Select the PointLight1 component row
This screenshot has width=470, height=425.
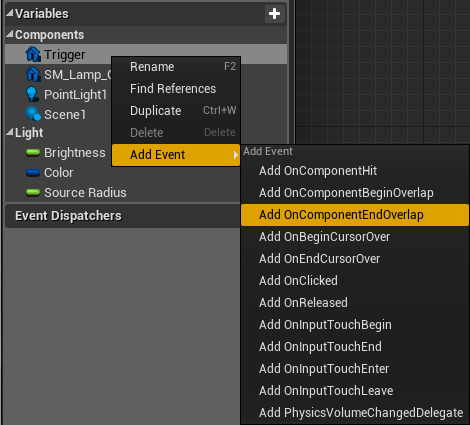point(58,94)
